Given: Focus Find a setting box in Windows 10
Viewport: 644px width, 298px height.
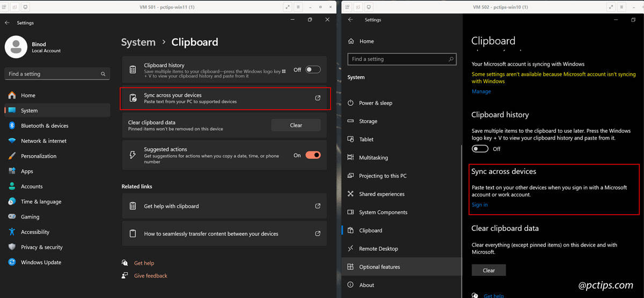Looking at the screenshot, I should 402,59.
